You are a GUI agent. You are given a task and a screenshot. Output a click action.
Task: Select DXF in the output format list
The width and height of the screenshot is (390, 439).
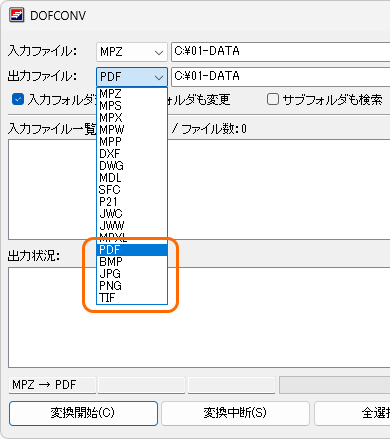tap(132, 154)
